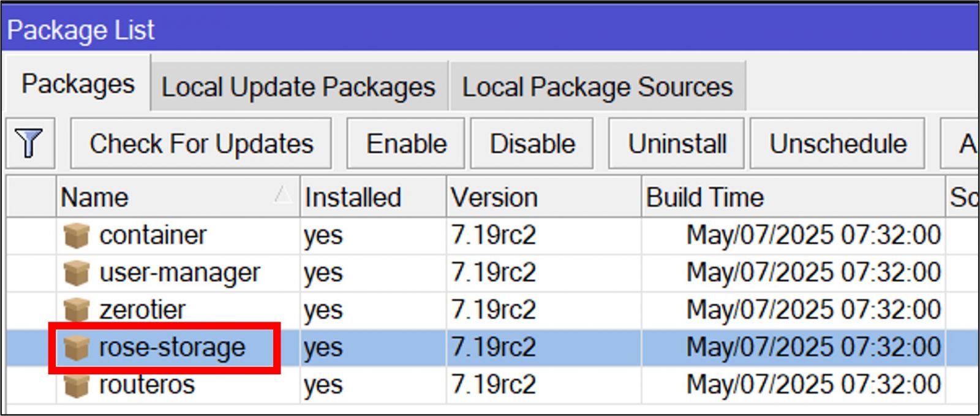Click the routeros package box icon

coord(77,385)
